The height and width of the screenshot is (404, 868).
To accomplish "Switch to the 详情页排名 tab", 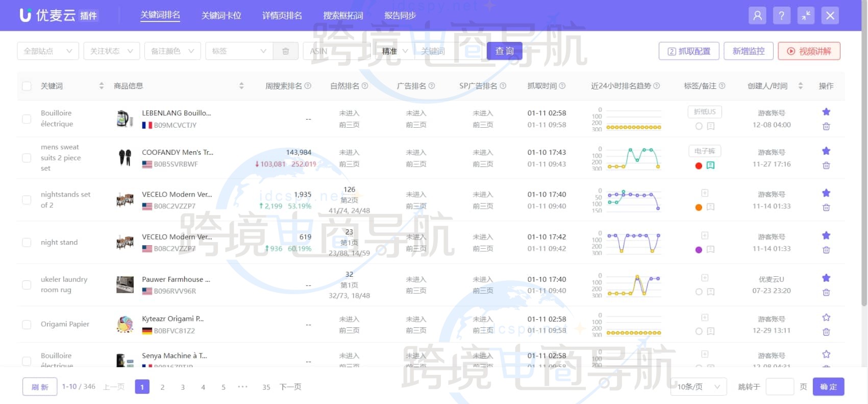I will [282, 15].
